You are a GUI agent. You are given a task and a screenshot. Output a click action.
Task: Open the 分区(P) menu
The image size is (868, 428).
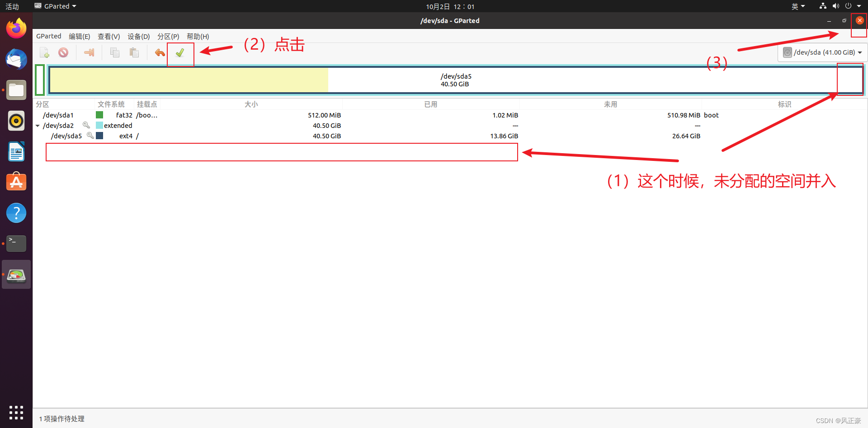(x=168, y=36)
